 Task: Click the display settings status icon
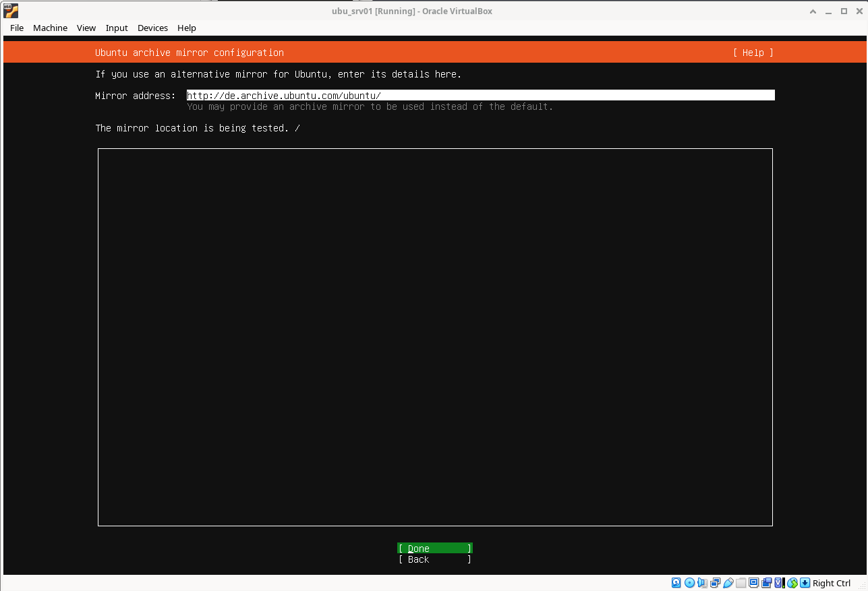pyautogui.click(x=753, y=583)
